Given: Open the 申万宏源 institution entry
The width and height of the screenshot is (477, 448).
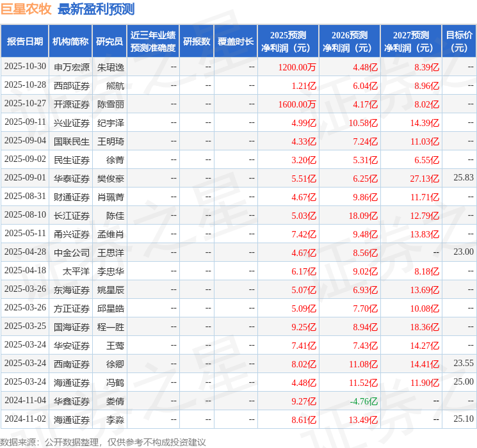Looking at the screenshot, I should click(72, 67).
